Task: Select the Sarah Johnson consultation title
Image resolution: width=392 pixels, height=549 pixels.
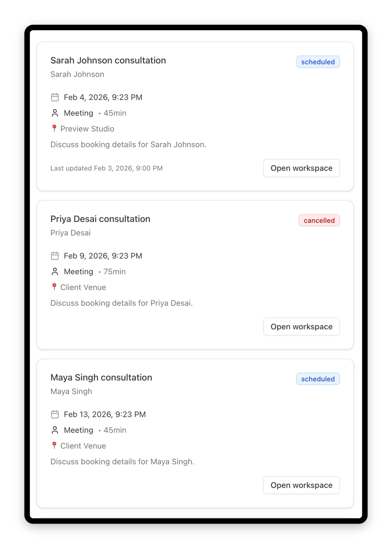Action: [x=108, y=61]
